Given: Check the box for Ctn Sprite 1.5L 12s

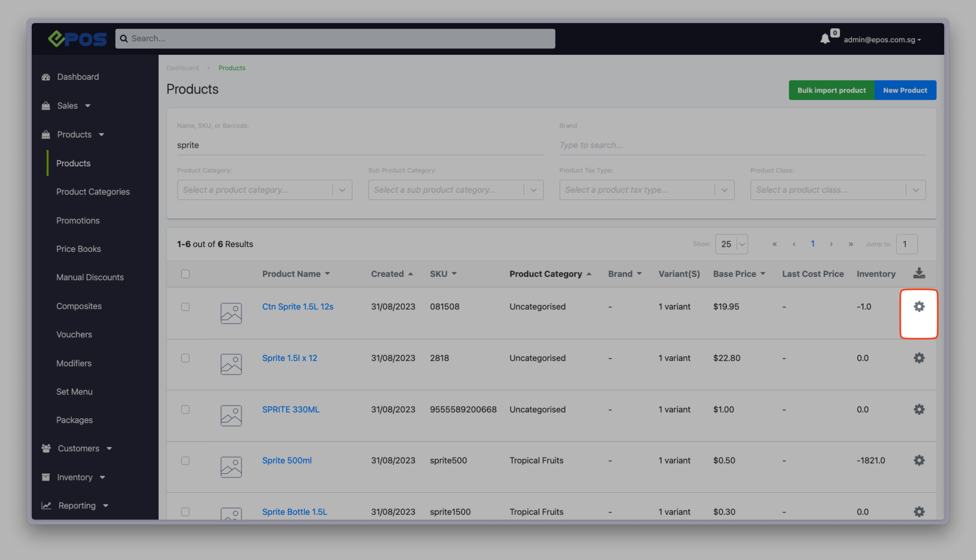Looking at the screenshot, I should (185, 307).
